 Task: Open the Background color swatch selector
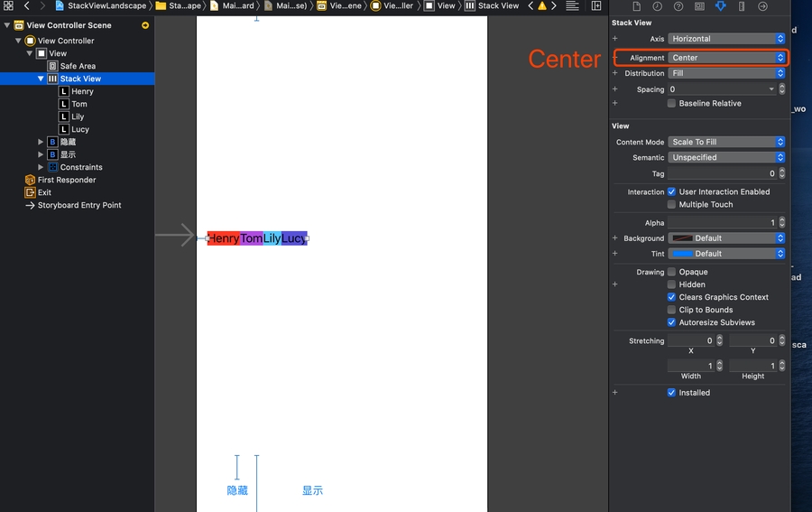(x=727, y=238)
